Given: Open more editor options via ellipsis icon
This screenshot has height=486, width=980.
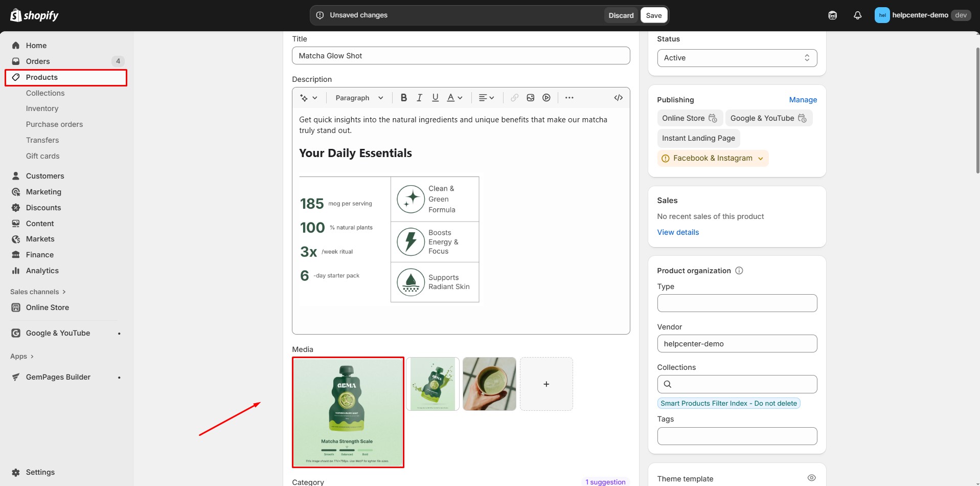Looking at the screenshot, I should 569,97.
